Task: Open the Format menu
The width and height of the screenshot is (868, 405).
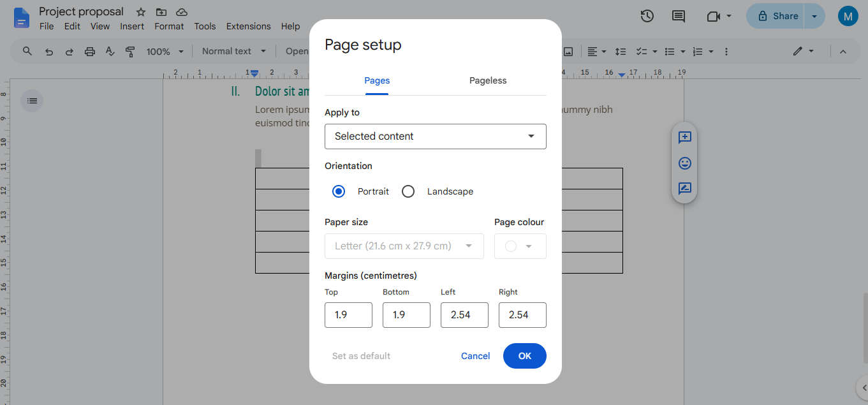Action: point(169,26)
